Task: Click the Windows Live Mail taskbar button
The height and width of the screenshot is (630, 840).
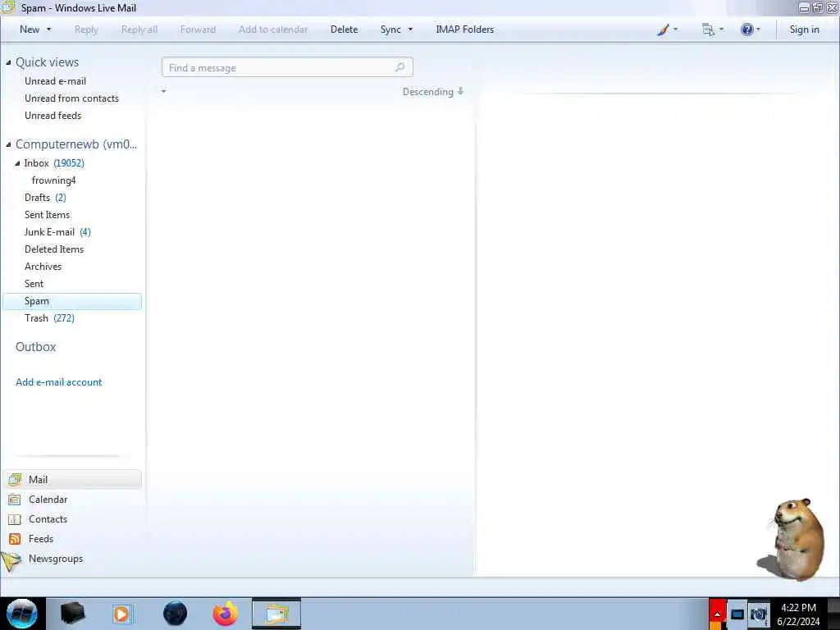Action: click(x=276, y=614)
